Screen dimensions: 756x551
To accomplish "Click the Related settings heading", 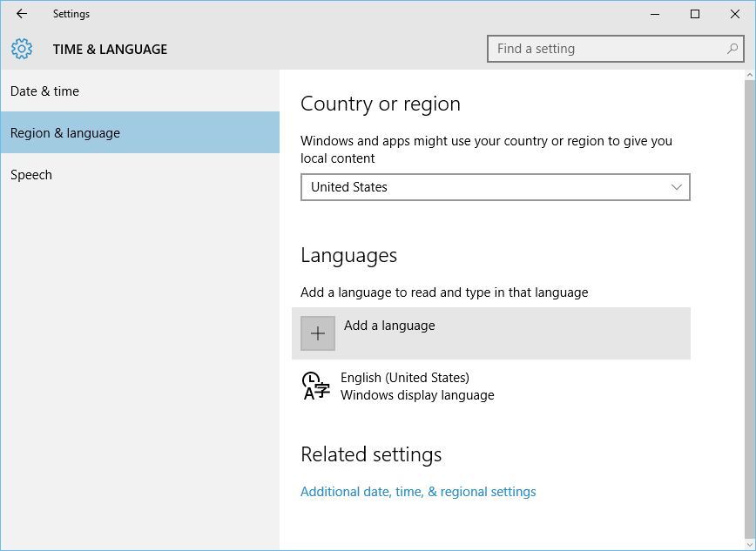I will 371,454.
